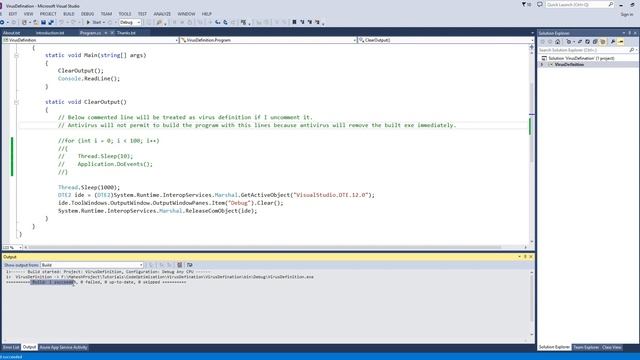Click the Step Over debug icon
The height and width of the screenshot is (360, 640).
(225, 22)
